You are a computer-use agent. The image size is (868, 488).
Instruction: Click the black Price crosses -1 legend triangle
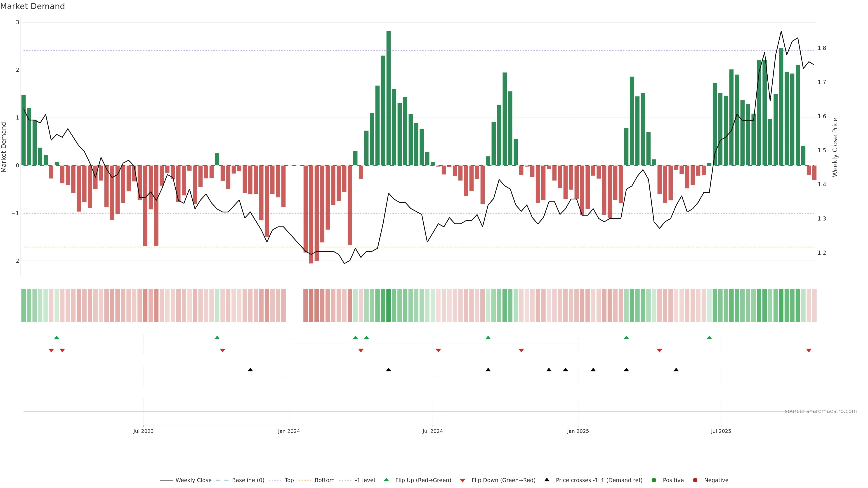tap(547, 480)
